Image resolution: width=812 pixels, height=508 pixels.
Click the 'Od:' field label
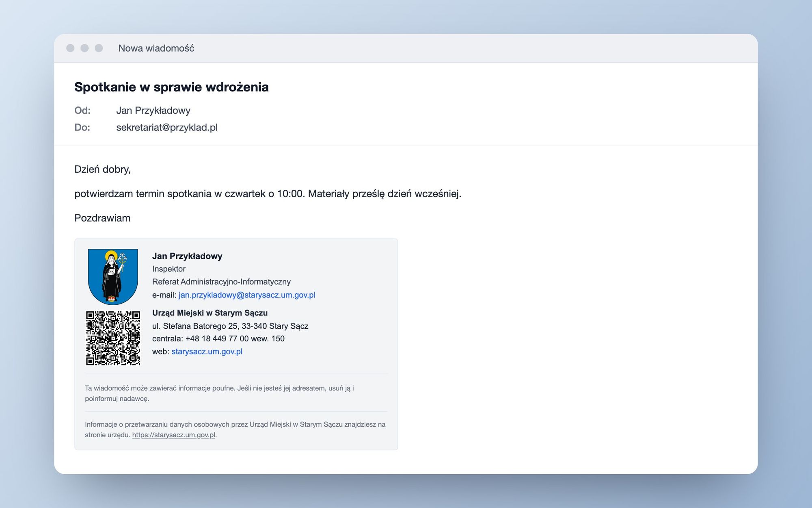(x=82, y=111)
